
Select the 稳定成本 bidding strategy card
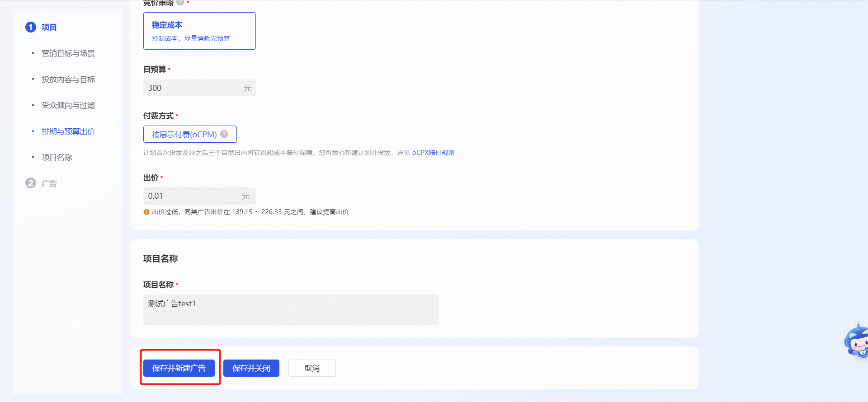click(x=199, y=31)
